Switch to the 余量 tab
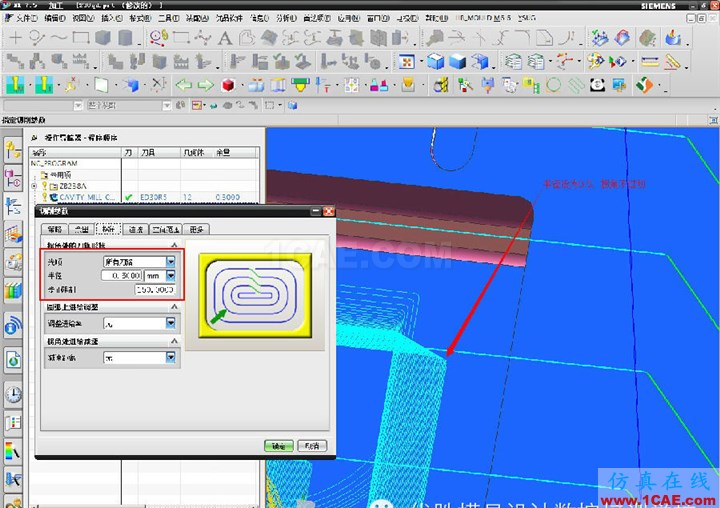The width and height of the screenshot is (720, 508). click(81, 229)
